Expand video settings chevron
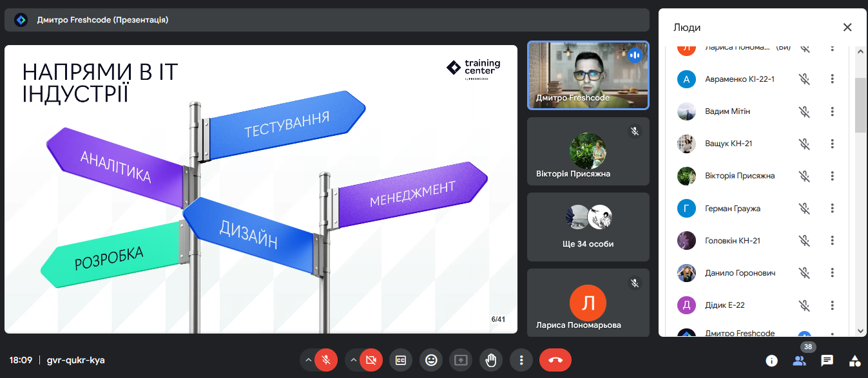Screen dimensions: 868x378 353,360
